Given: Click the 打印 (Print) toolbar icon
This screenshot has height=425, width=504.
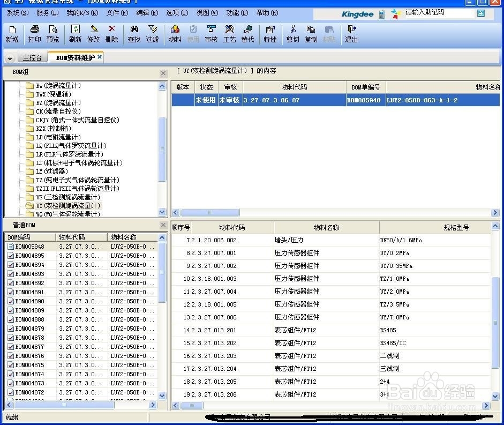Looking at the screenshot, I should pyautogui.click(x=34, y=34).
